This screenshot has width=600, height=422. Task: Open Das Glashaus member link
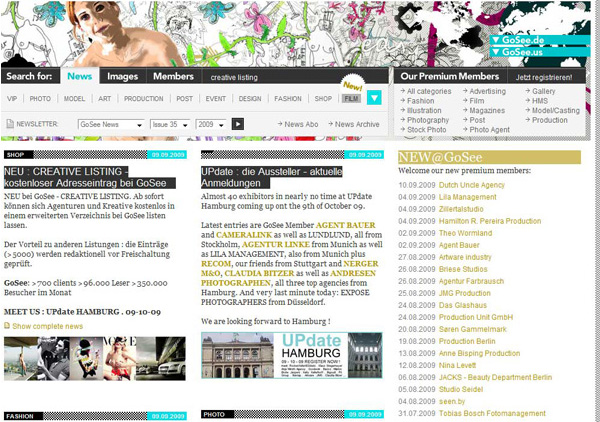(463, 305)
